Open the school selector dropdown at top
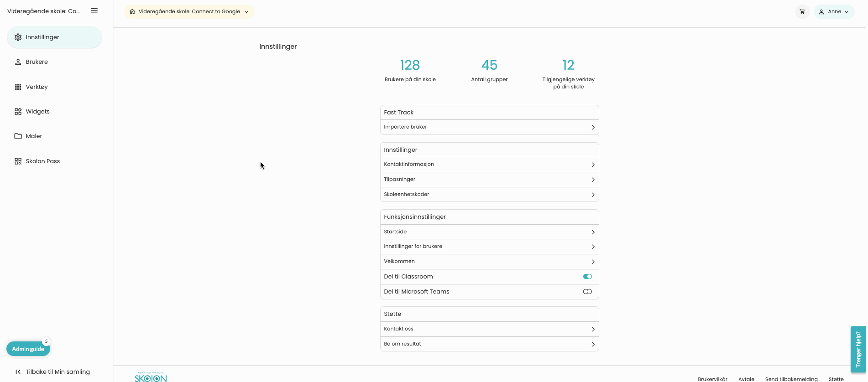The height and width of the screenshot is (382, 868). coord(189,11)
